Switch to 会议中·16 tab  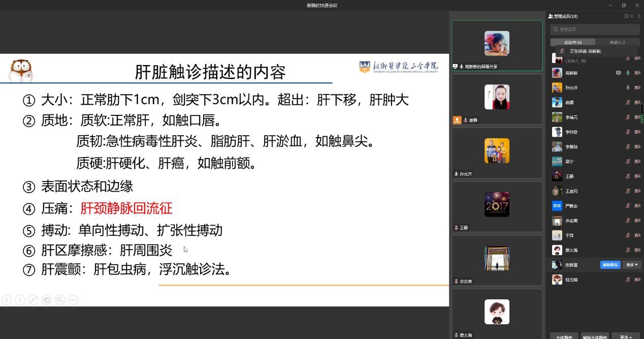click(573, 43)
